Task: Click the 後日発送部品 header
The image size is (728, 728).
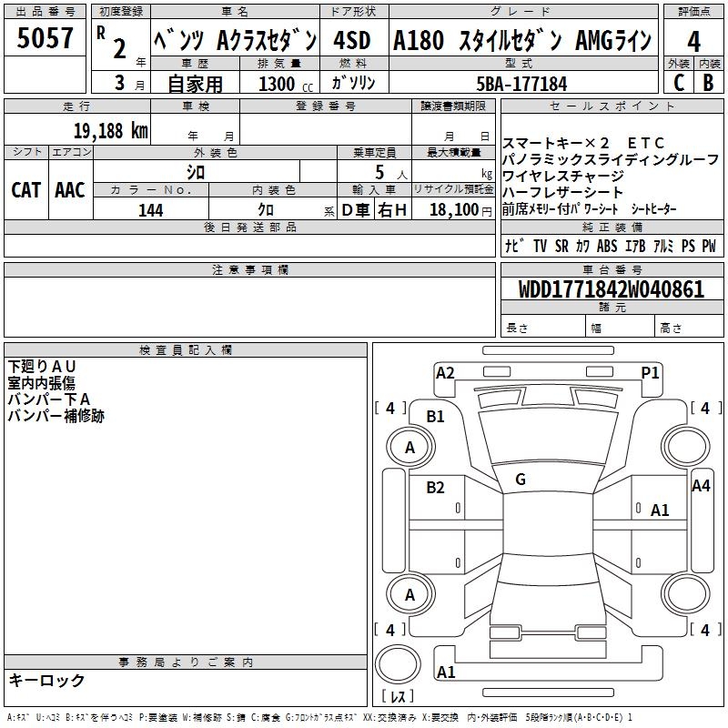Action: coord(249,227)
